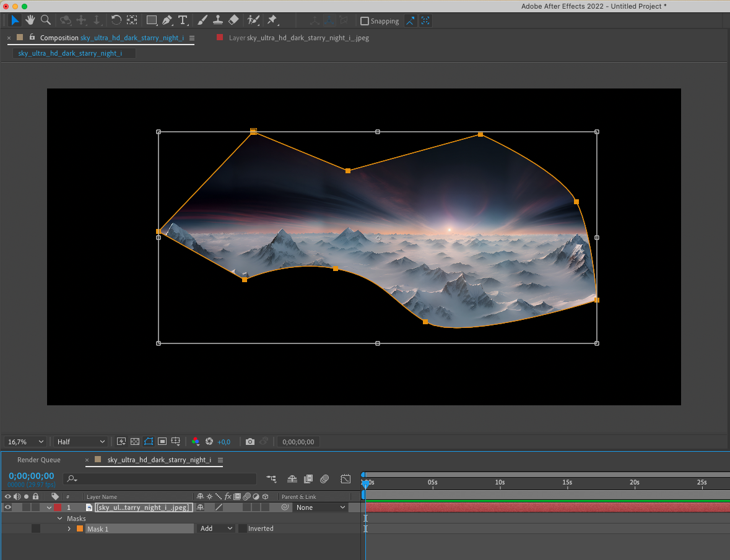This screenshot has width=730, height=560.
Task: Select the Zoom magnifier tool
Action: coord(45,20)
